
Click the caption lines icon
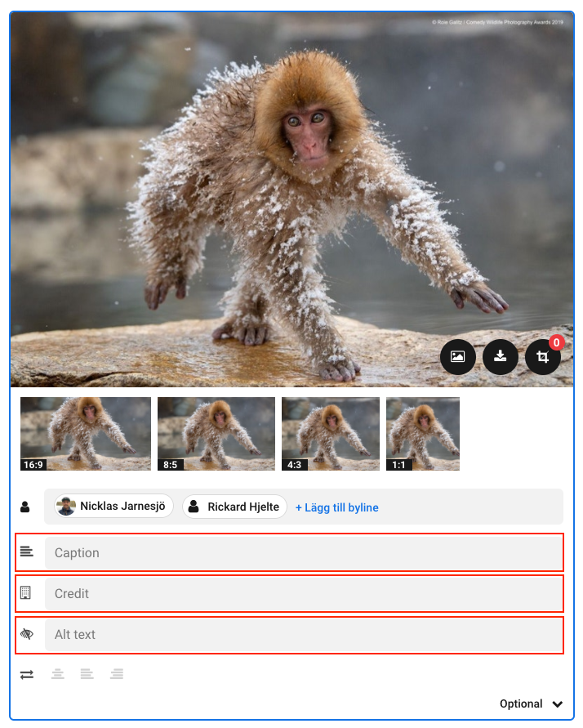[x=27, y=552]
